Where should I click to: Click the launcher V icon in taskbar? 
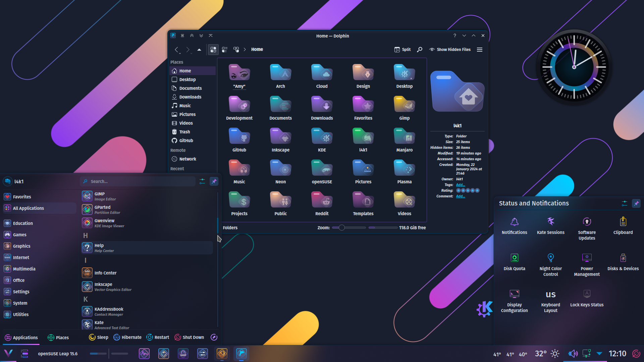[x=8, y=353]
